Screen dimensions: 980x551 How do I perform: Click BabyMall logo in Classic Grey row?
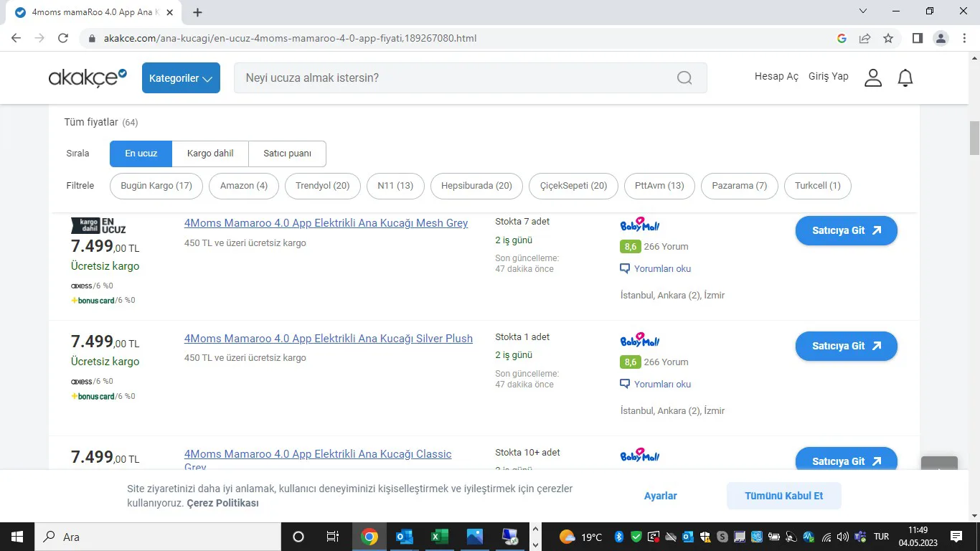[640, 456]
